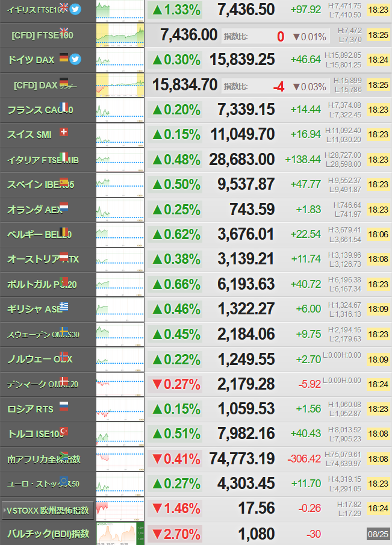392x545 pixels.
Task: Click Dutch flag icon beside オランダ AEX
Action: 64,207
